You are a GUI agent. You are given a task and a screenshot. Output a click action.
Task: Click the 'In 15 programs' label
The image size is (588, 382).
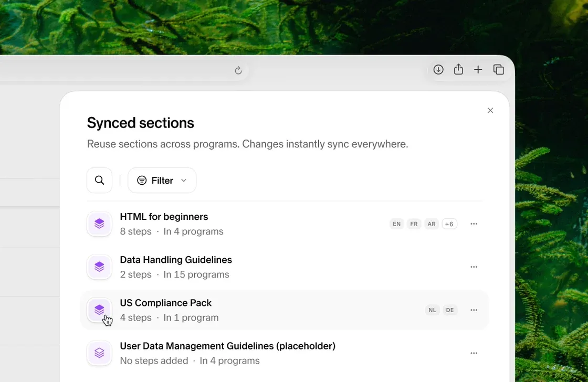click(196, 274)
